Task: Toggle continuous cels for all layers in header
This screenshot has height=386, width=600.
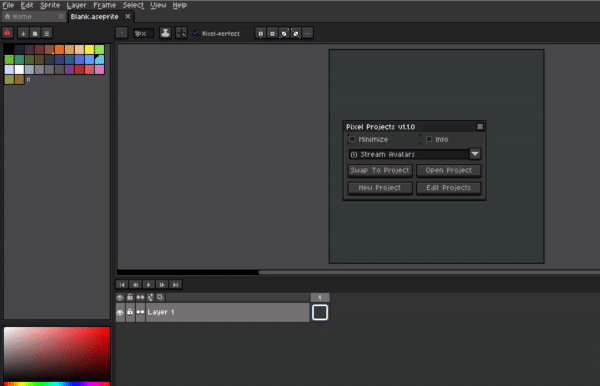Action: pos(140,297)
